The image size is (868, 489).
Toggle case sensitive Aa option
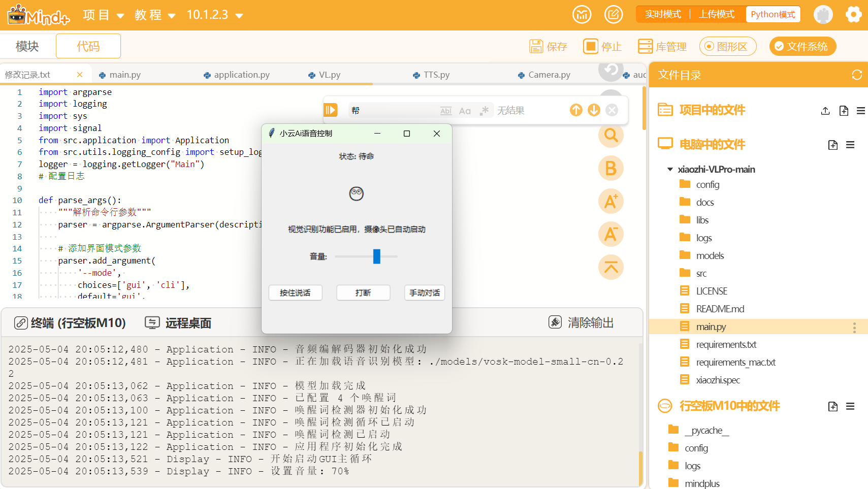point(465,111)
